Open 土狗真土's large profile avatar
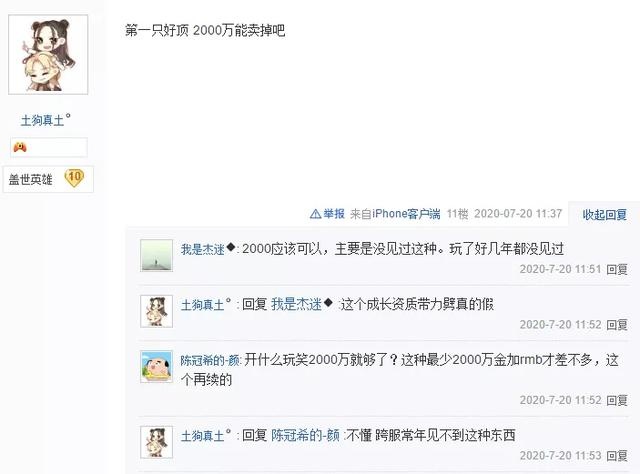Screen dimensions: 640x474 coord(48,55)
